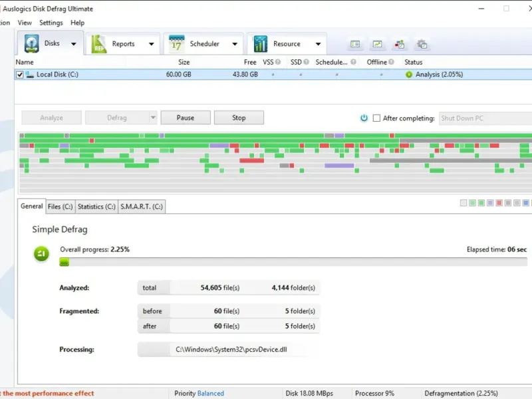Toggle the Local Disk (C:) checkbox
Viewport: 532px width, 399px height.
tap(20, 74)
